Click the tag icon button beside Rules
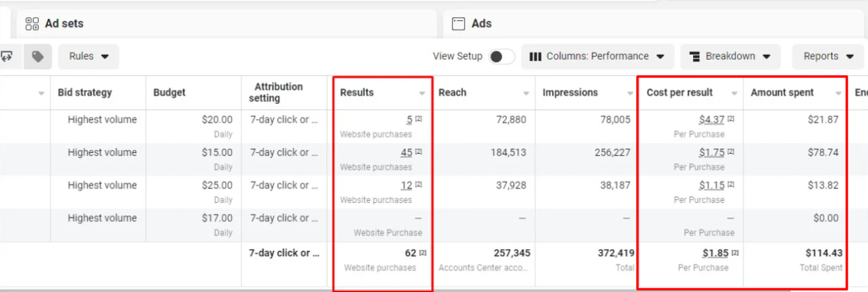The height and width of the screenshot is (292, 868). (x=38, y=57)
